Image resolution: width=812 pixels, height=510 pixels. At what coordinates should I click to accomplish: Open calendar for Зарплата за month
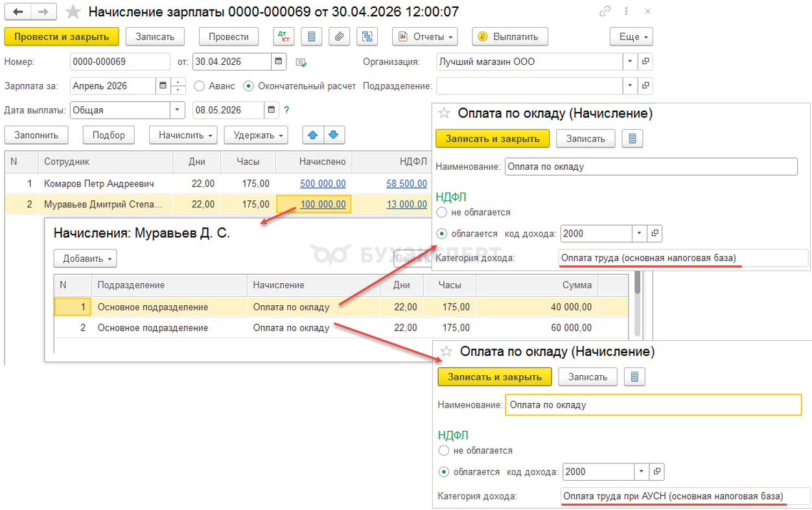point(163,86)
